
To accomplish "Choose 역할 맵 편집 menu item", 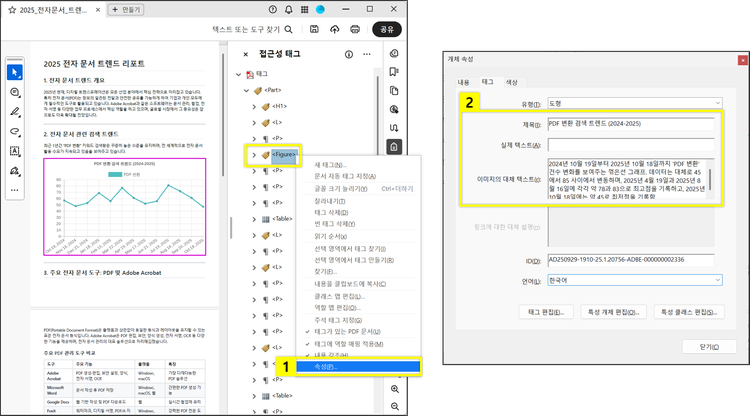I will pos(337,307).
